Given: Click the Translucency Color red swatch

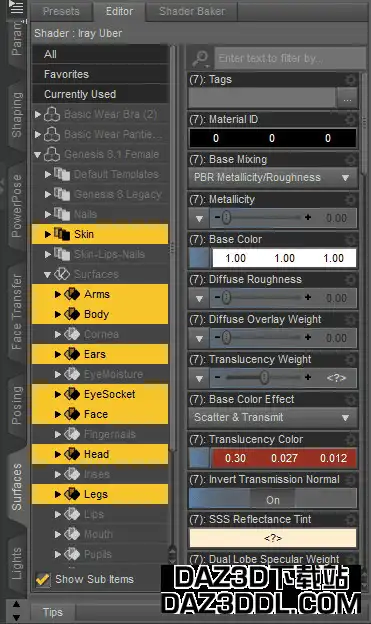Looking at the screenshot, I should pyautogui.click(x=284, y=458).
